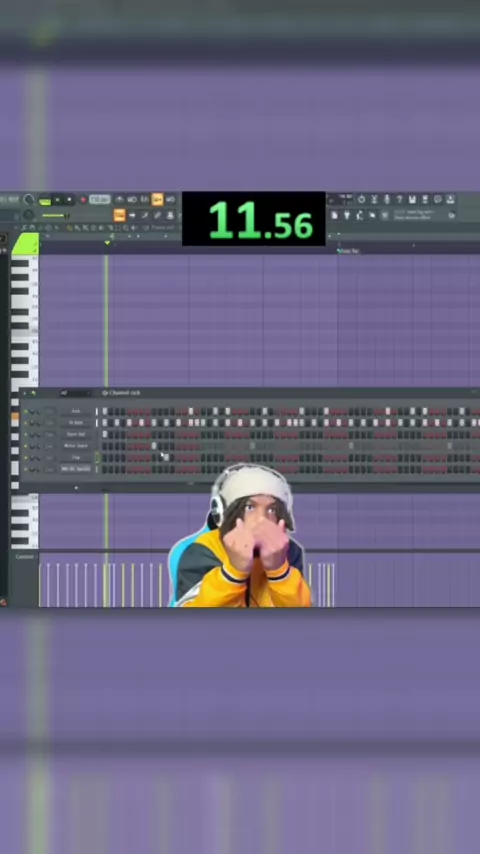Screen dimensions: 480x854
Task: Click the question mark help icon
Action: click(x=399, y=200)
